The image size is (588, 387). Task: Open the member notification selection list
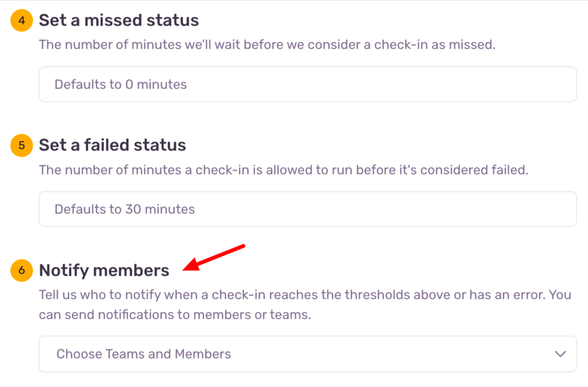click(x=308, y=354)
